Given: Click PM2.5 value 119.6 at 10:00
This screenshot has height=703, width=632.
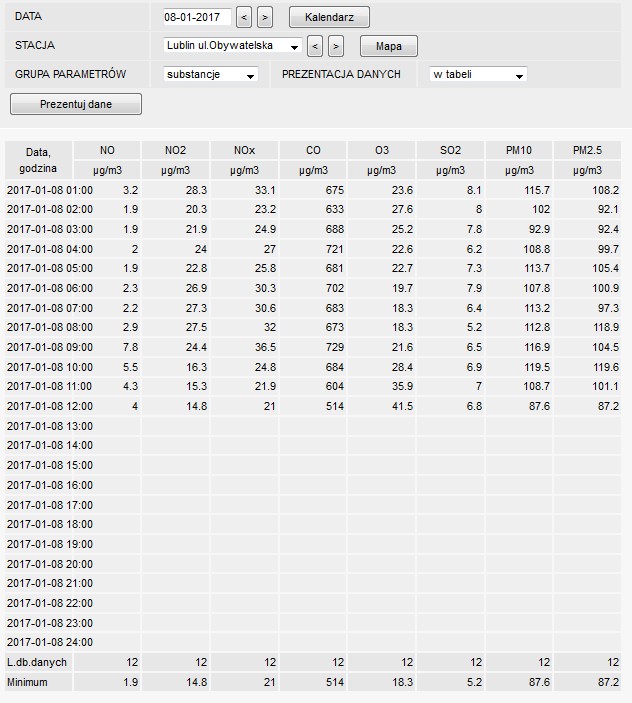Looking at the screenshot, I should coord(606,367).
